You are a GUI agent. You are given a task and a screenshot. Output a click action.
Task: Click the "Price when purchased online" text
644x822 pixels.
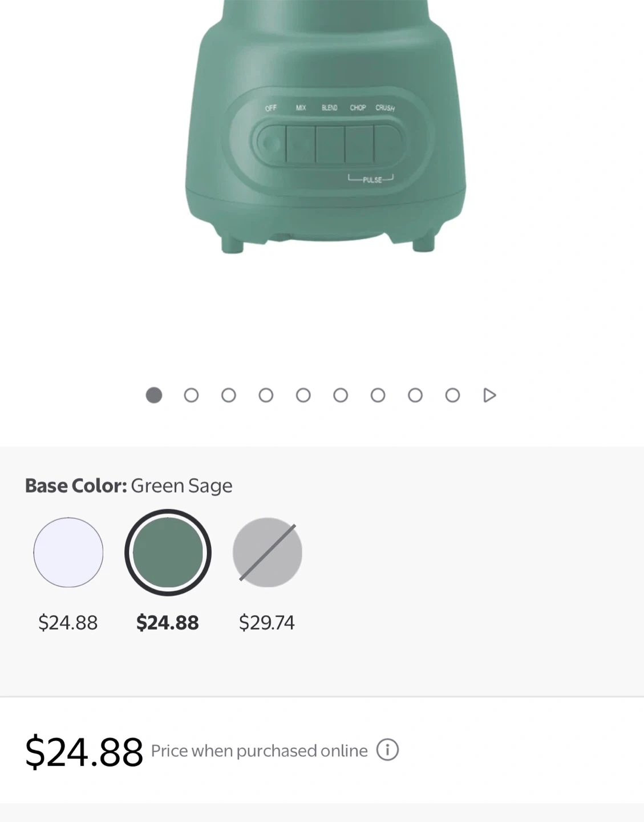point(259,751)
